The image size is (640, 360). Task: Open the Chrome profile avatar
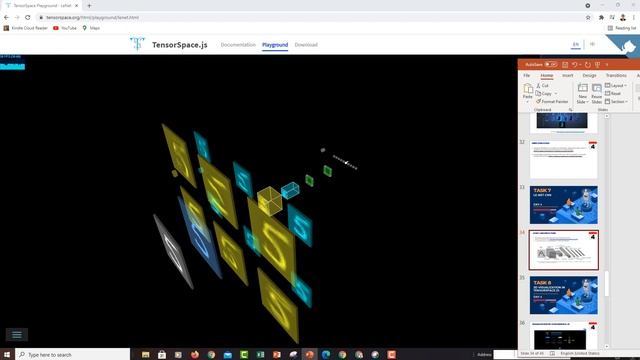[623, 18]
